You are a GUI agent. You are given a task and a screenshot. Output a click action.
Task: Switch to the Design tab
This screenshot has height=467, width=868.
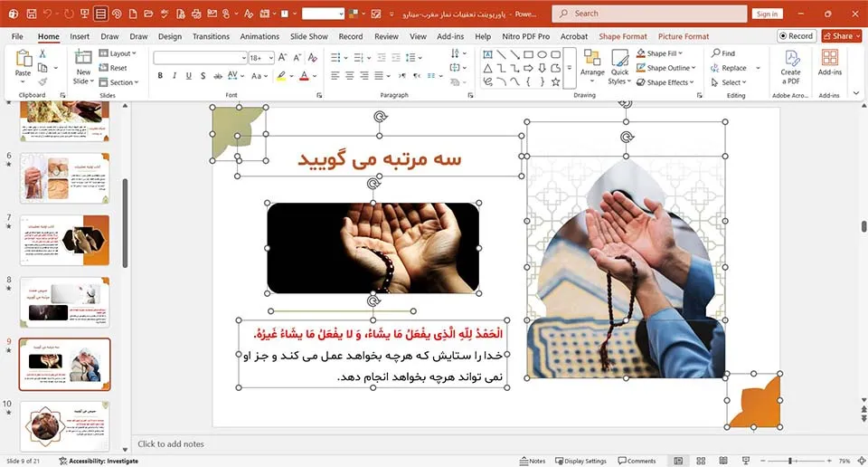pyautogui.click(x=170, y=36)
